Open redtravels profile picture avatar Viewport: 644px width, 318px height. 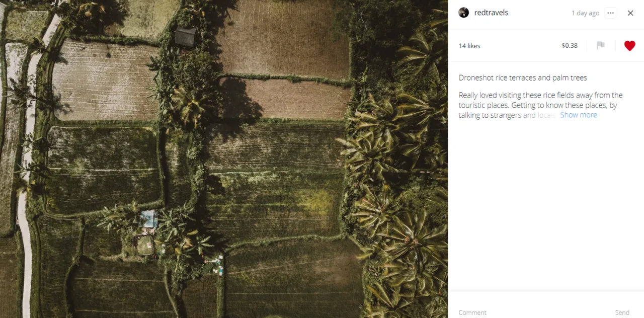(x=464, y=13)
